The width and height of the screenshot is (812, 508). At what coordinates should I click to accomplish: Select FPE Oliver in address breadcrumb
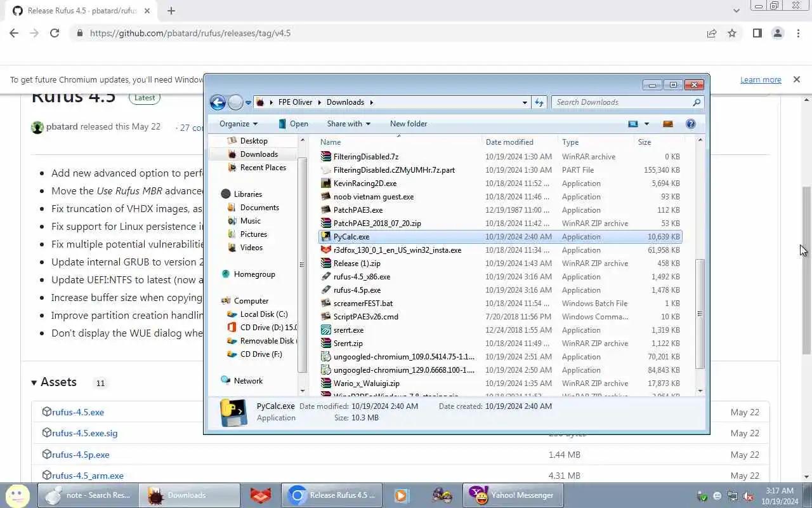tap(295, 102)
